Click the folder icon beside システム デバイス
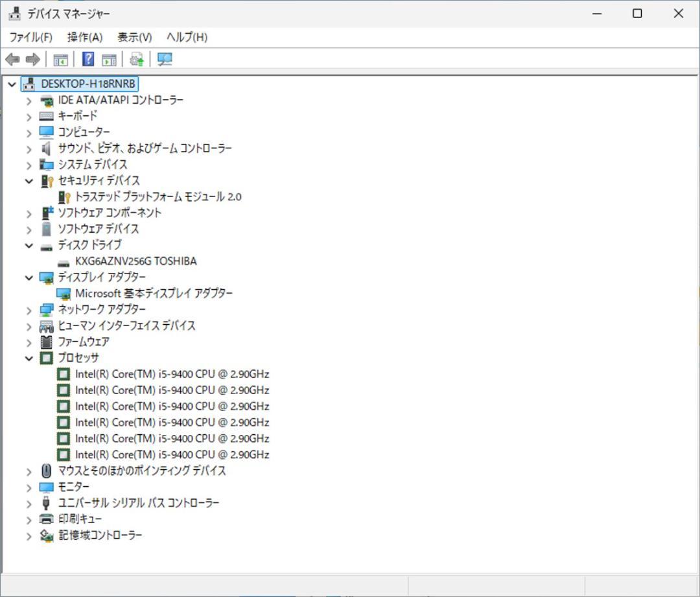The image size is (700, 597). click(47, 164)
